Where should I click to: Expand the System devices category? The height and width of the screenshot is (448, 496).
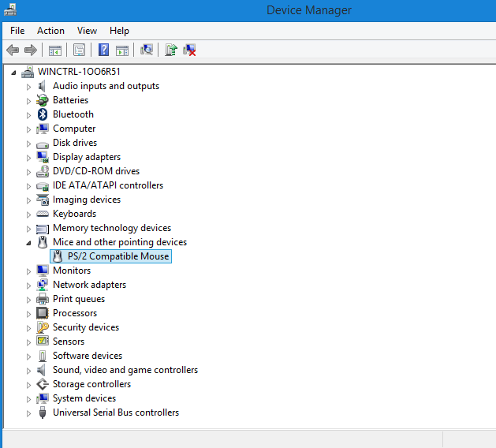click(28, 399)
